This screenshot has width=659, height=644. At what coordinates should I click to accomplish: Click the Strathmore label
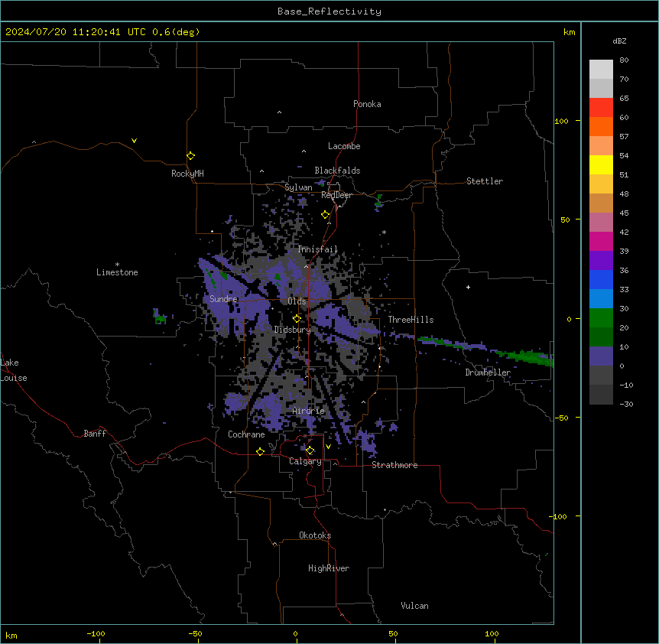click(394, 465)
